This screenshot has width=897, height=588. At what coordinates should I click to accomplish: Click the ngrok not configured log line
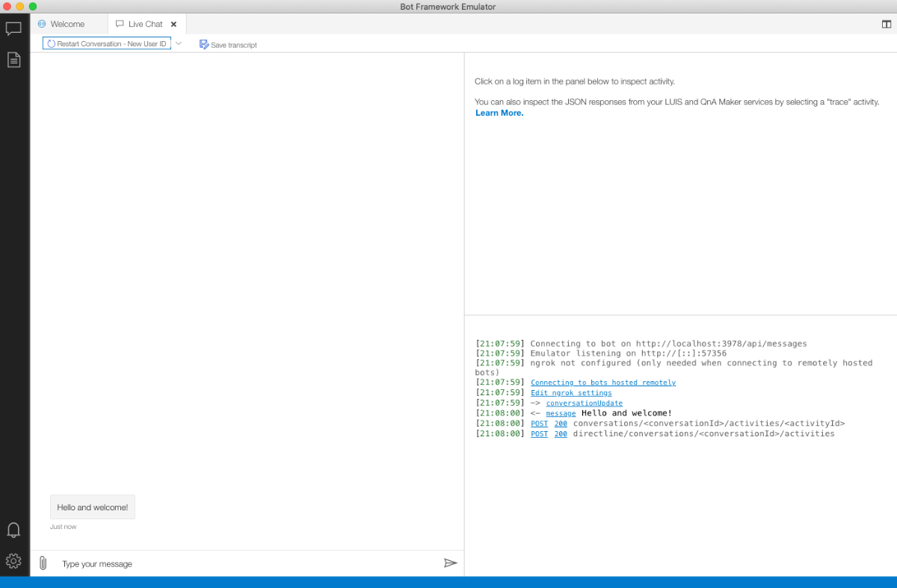[673, 368]
